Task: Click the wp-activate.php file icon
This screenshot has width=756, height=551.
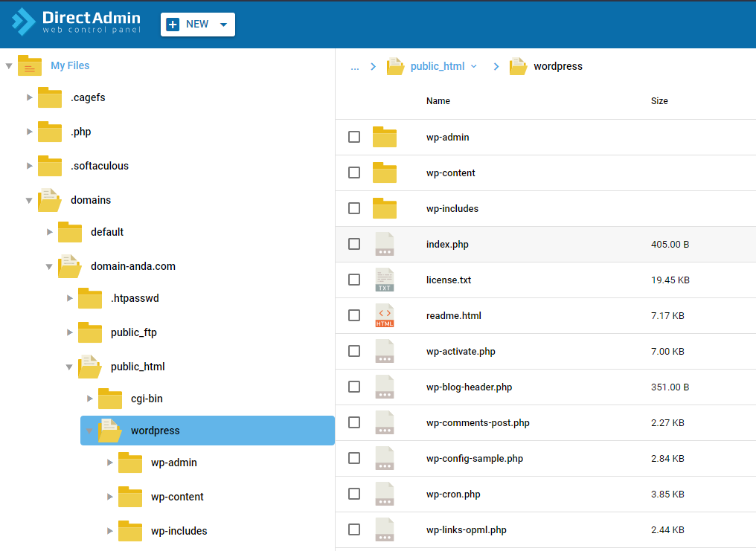Action: tap(385, 351)
